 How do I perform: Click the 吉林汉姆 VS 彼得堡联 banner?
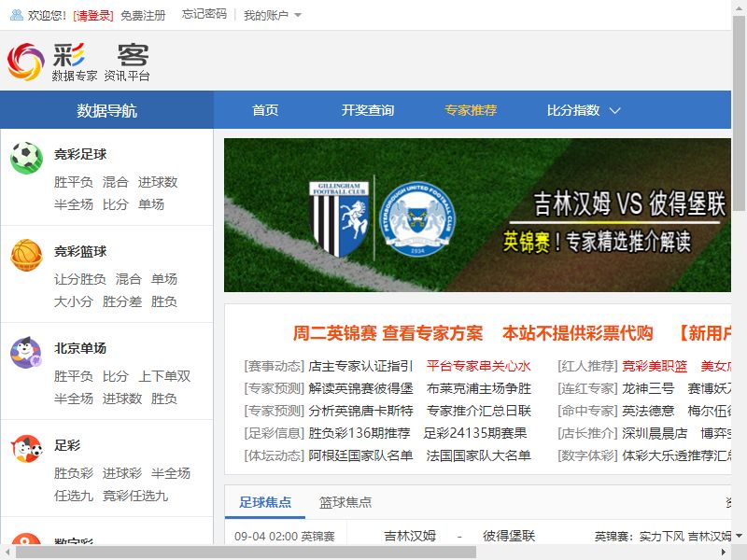click(477, 216)
